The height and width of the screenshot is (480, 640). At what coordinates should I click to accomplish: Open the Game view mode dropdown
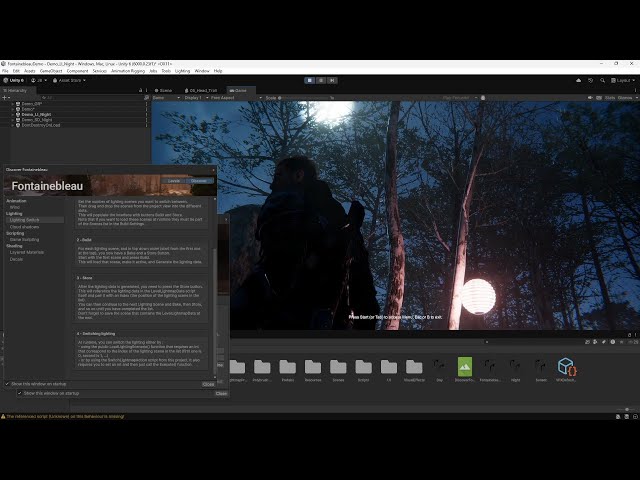point(166,98)
